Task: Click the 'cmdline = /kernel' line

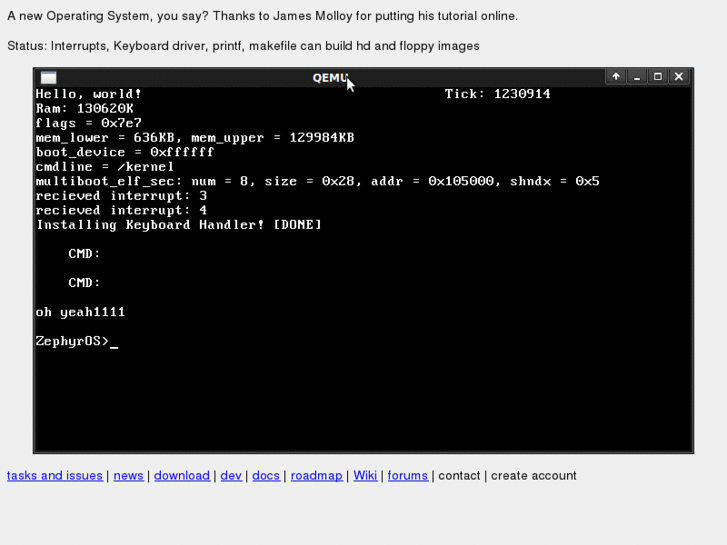Action: coord(105,167)
